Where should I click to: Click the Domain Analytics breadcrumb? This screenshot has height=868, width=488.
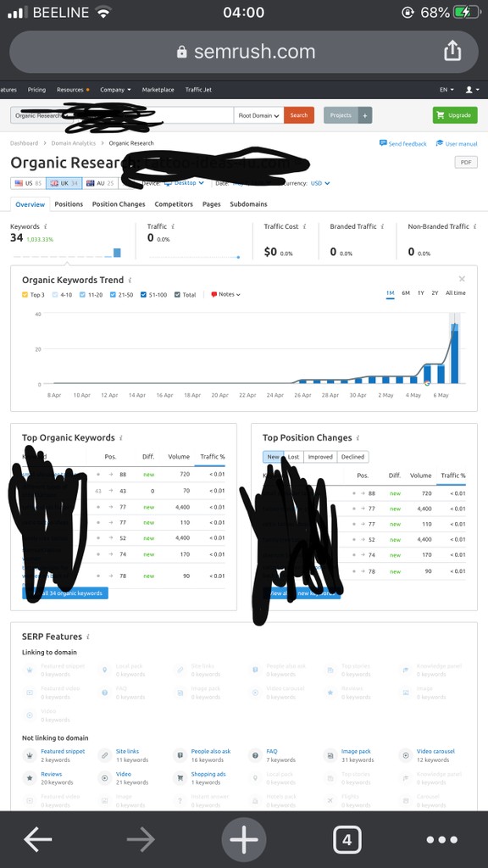tap(75, 142)
